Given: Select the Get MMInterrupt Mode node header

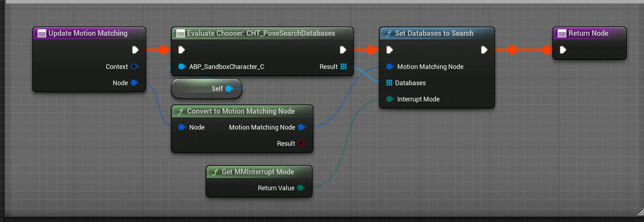Looking at the screenshot, I should [259, 172].
